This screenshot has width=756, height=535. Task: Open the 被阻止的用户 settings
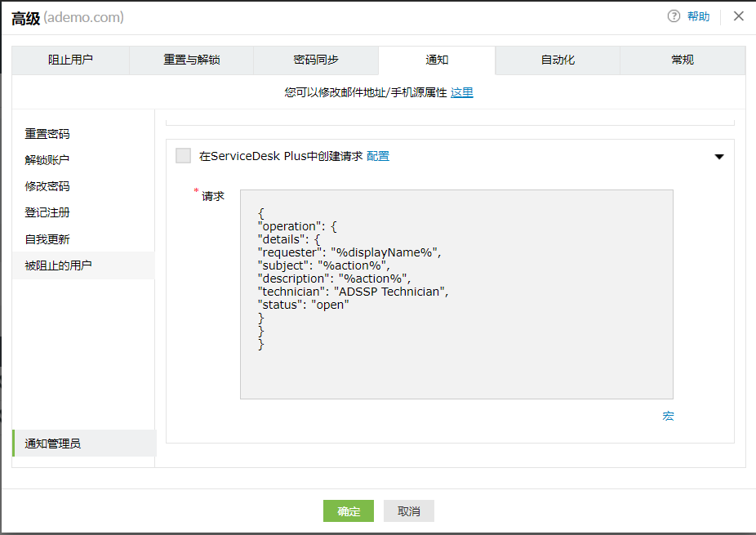[x=58, y=265]
